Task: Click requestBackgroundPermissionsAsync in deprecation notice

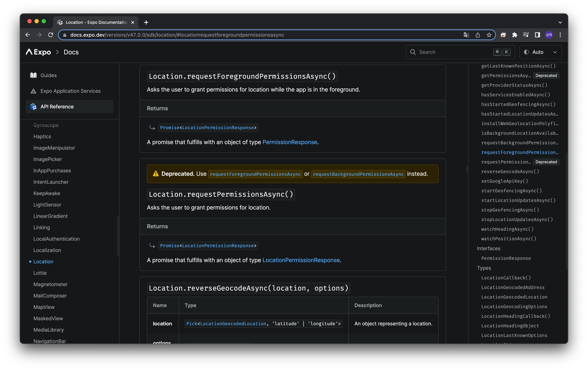Action: click(358, 174)
